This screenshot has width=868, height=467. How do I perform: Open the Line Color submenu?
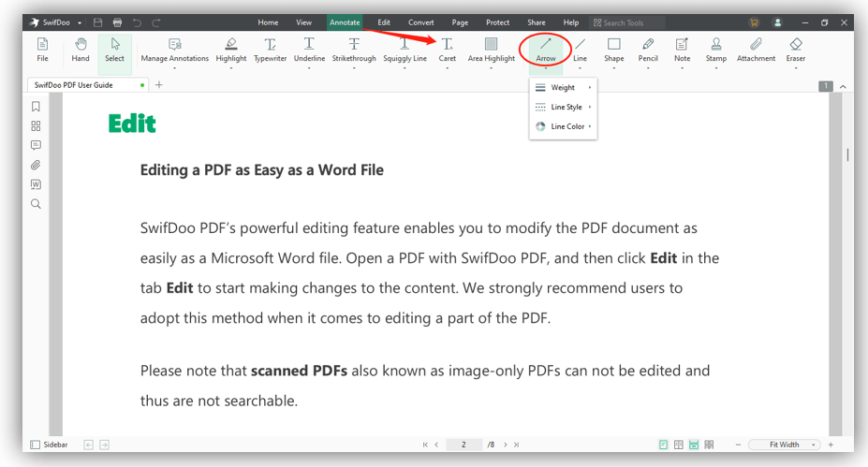click(563, 126)
